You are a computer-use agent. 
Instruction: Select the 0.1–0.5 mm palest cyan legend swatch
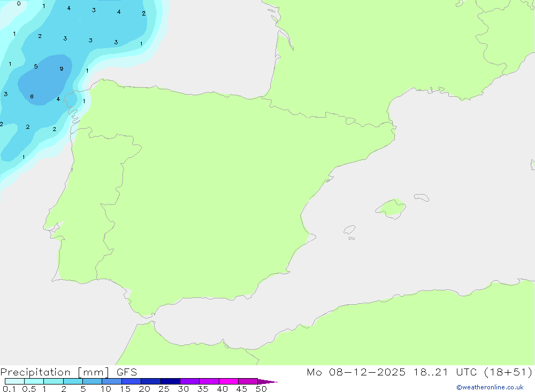point(14,381)
